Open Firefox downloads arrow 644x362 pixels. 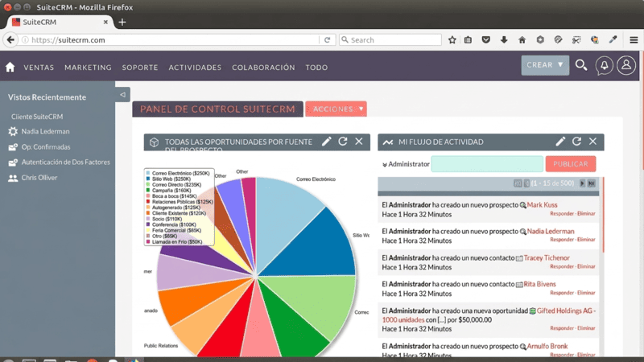tap(504, 39)
